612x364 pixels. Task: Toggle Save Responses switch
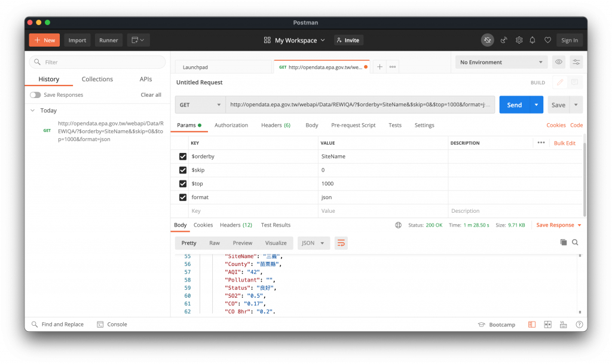[35, 95]
